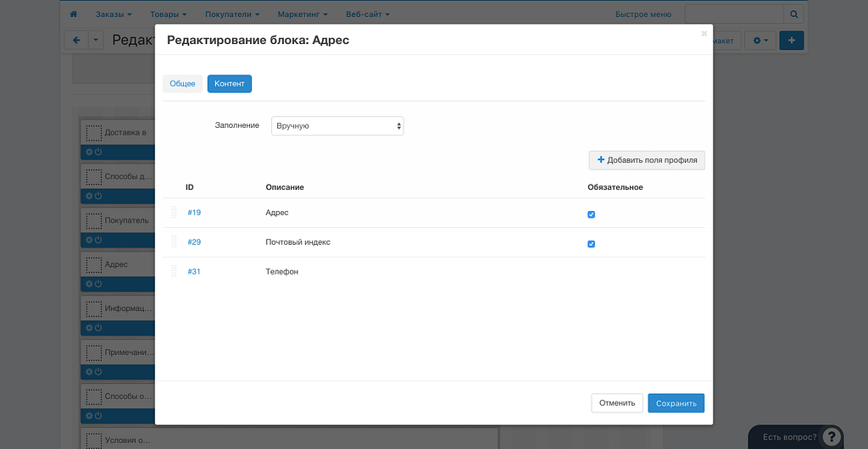This screenshot has height=449, width=868.
Task: Click the blue plus button in the header
Action: click(791, 40)
